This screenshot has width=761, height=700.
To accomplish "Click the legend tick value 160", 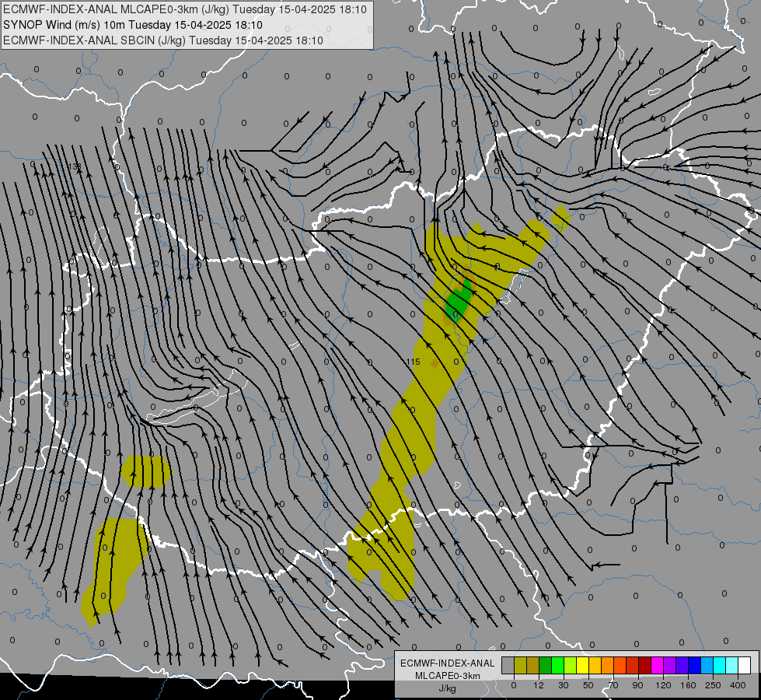I will tap(688, 685).
